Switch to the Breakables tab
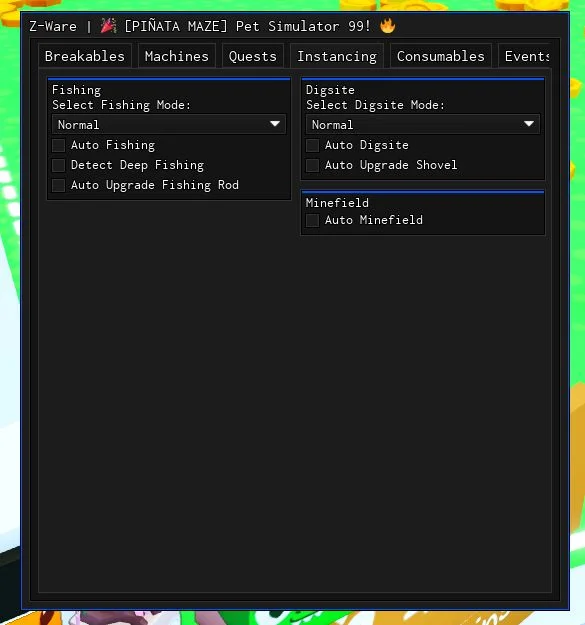Screen dimensions: 585x625 (85, 56)
